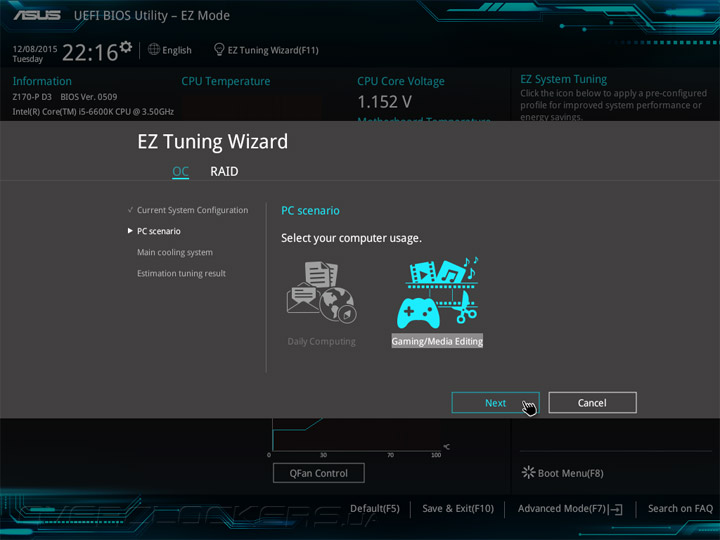
Task: Click the CPU Core Voltage 1.152 V value
Action: point(384,102)
